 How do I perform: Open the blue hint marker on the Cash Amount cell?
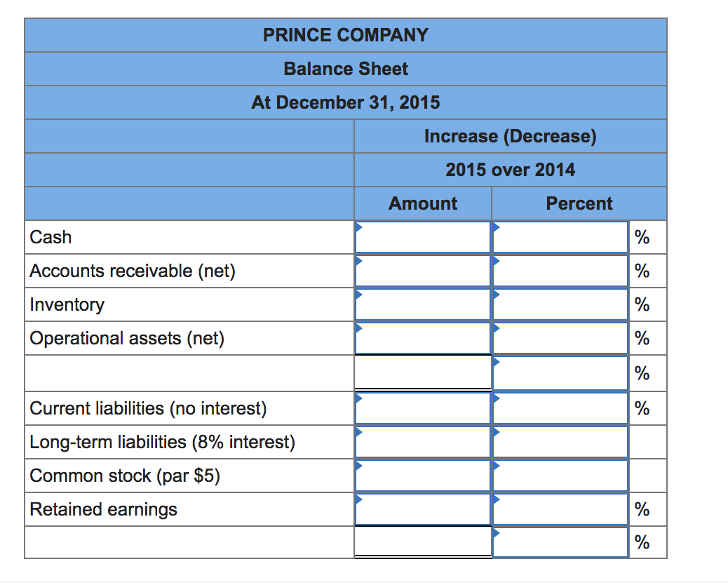click(360, 225)
